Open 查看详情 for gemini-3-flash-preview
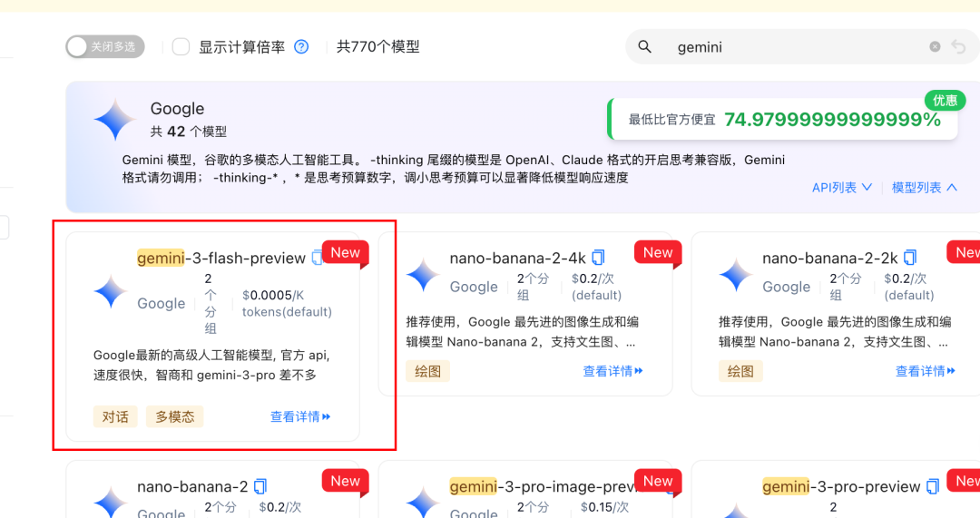The height and width of the screenshot is (518, 980). click(x=300, y=416)
